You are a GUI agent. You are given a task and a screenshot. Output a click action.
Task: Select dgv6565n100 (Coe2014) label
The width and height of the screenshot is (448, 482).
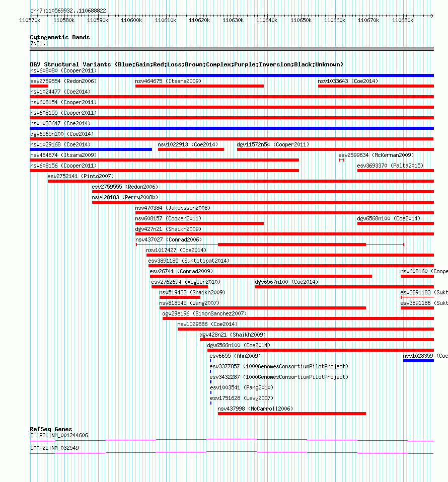click(x=62, y=134)
